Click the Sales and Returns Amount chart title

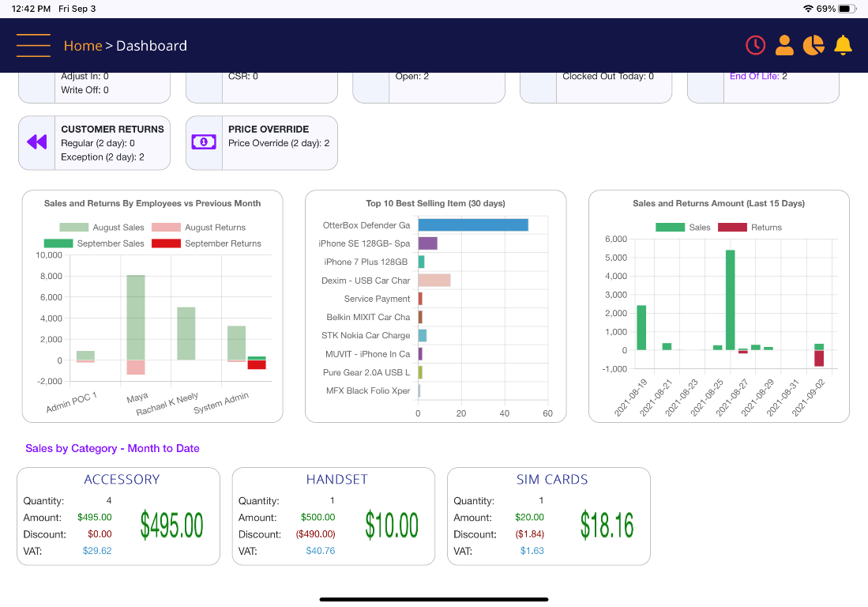pyautogui.click(x=719, y=203)
